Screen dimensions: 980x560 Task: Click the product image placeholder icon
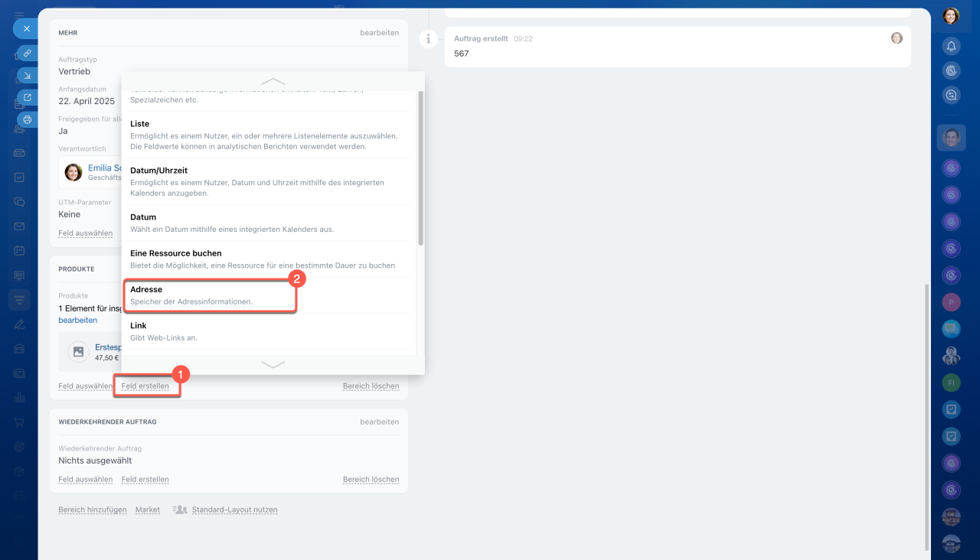coord(77,352)
